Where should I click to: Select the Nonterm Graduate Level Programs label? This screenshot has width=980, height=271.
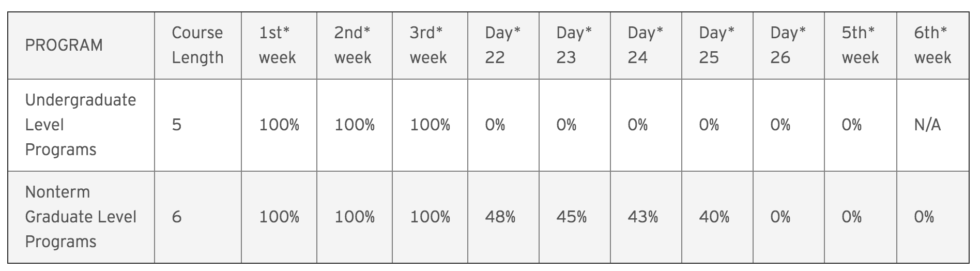81,217
